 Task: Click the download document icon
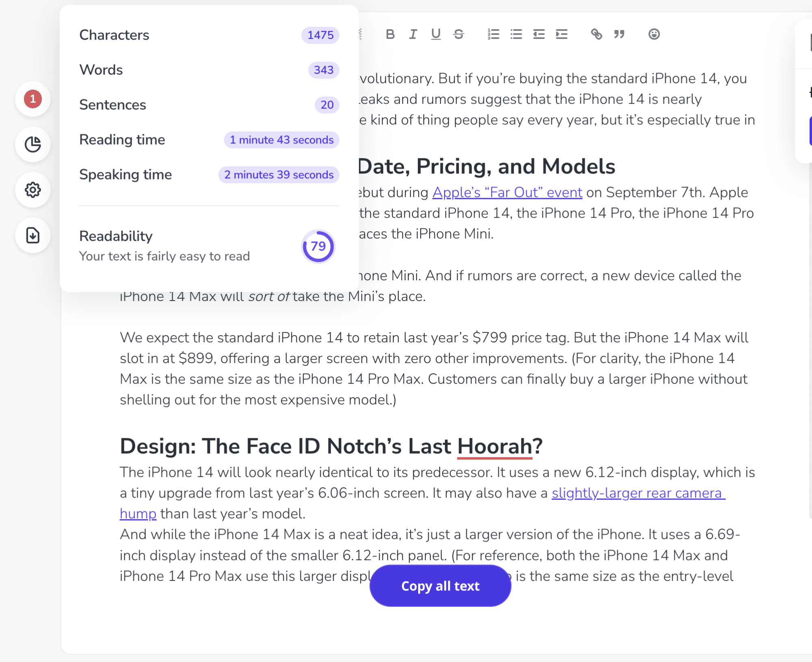click(32, 236)
